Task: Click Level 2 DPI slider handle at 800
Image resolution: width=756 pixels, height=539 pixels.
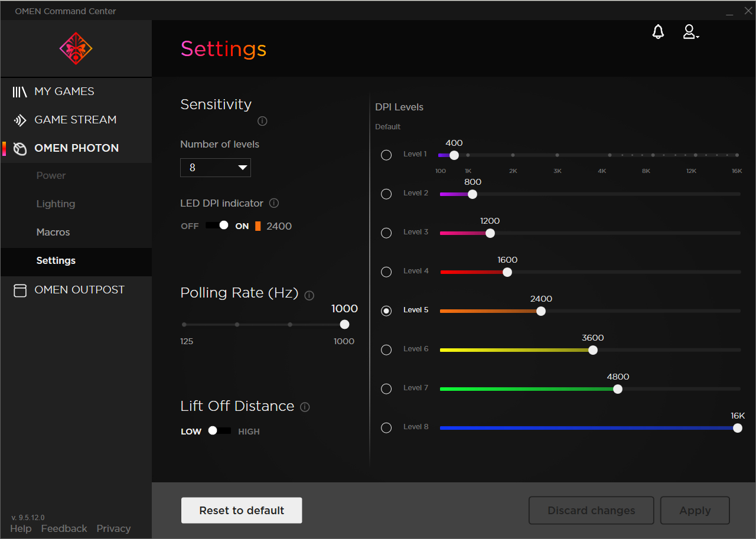Action: (x=472, y=194)
